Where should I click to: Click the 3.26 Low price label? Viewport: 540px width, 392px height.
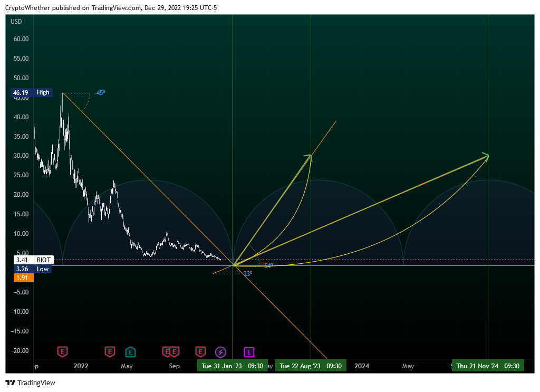(x=32, y=269)
